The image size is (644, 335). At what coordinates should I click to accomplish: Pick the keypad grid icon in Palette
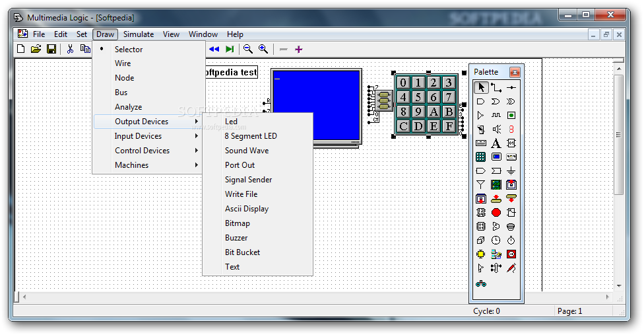click(x=480, y=157)
